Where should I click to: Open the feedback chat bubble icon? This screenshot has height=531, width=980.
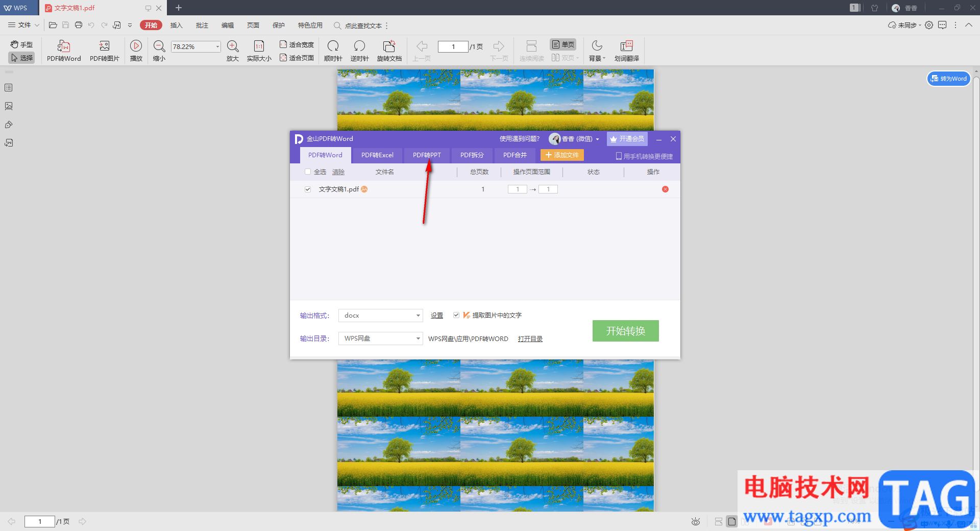(x=942, y=25)
